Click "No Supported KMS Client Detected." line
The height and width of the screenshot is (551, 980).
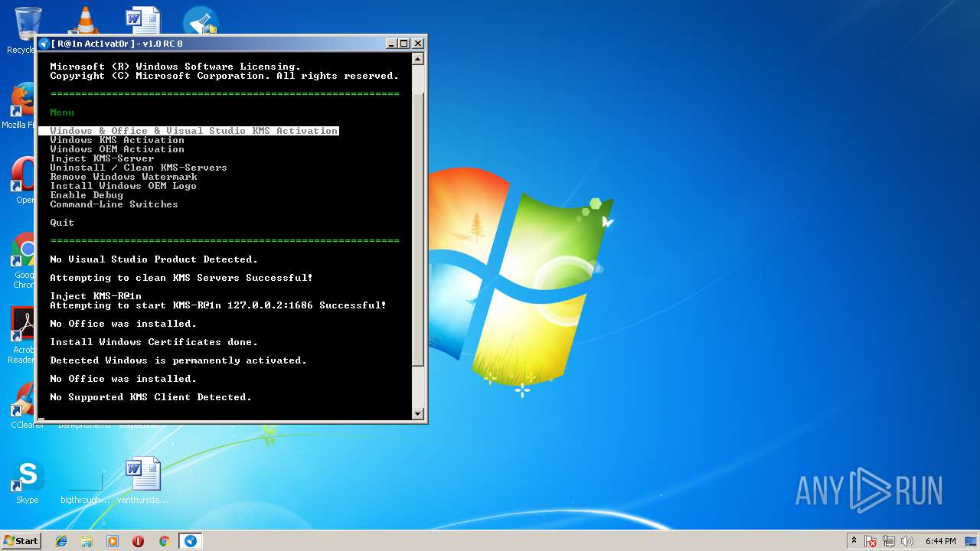tap(151, 397)
